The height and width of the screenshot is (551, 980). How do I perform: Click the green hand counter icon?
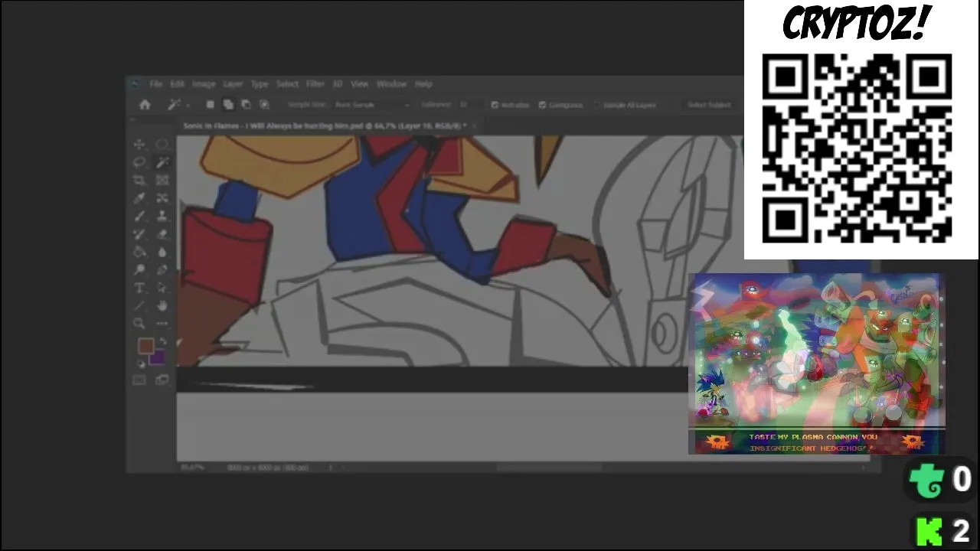[x=927, y=481]
